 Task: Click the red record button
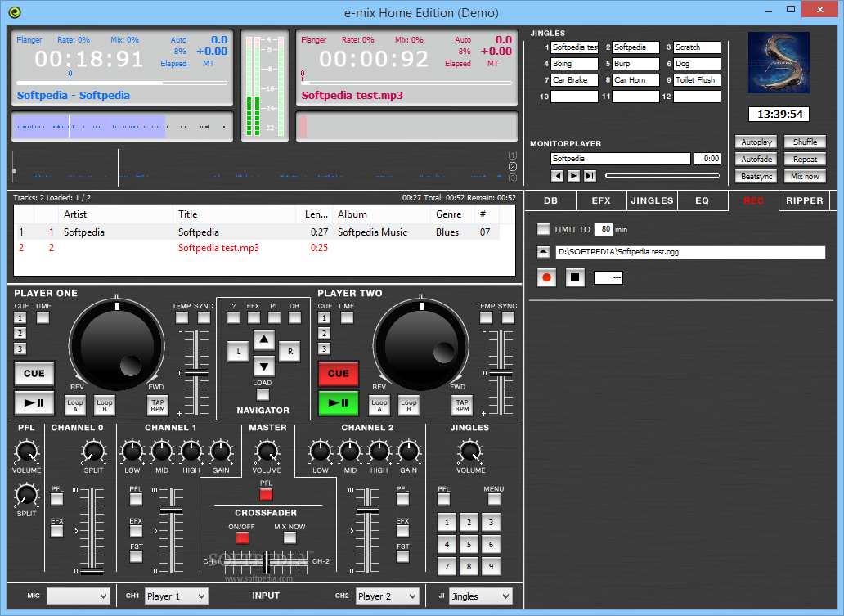click(x=546, y=277)
